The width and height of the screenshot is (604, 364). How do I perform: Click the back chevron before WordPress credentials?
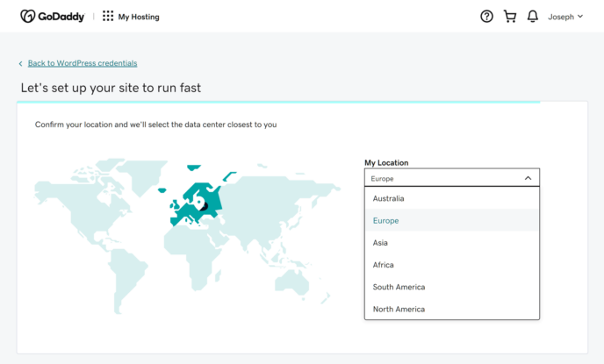tap(20, 63)
